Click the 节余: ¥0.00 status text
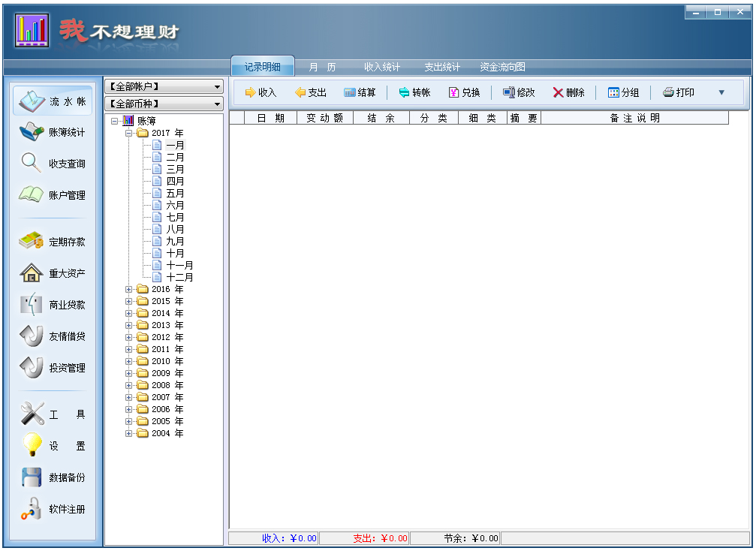This screenshot has width=756, height=551. pyautogui.click(x=471, y=538)
